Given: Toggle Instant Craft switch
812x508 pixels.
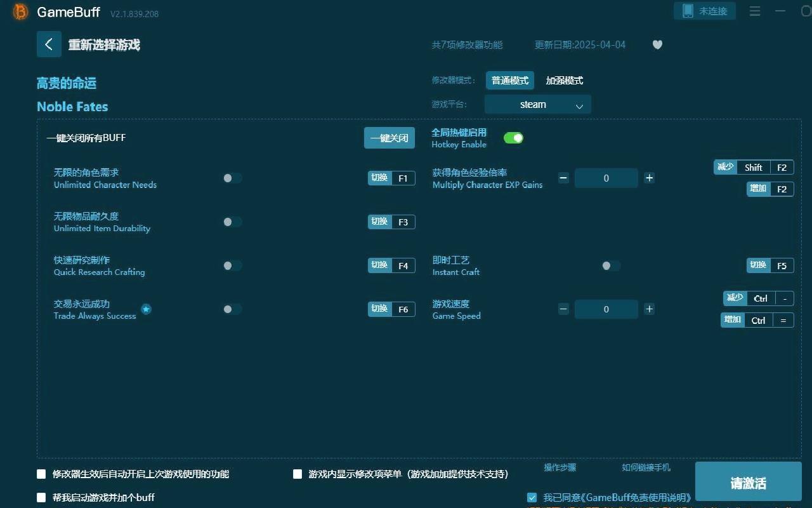Looking at the screenshot, I should pos(611,265).
